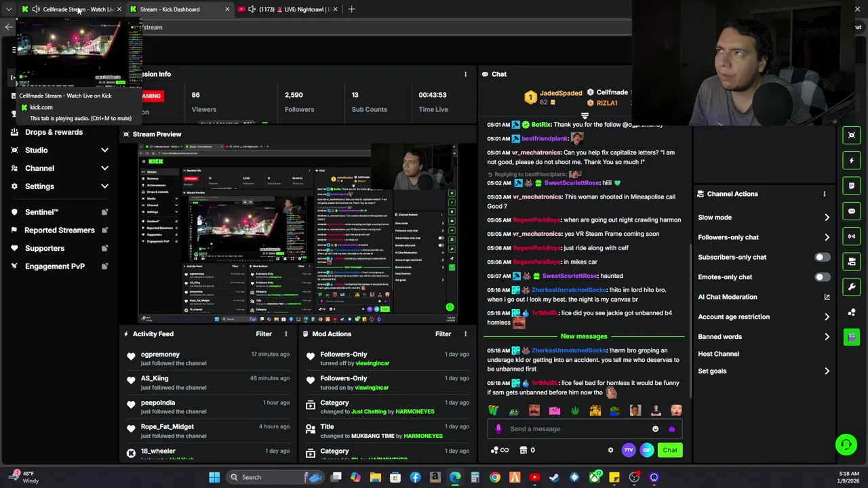The image size is (868, 488).
Task: Open the chat bubble icon in right rail
Action: click(852, 211)
